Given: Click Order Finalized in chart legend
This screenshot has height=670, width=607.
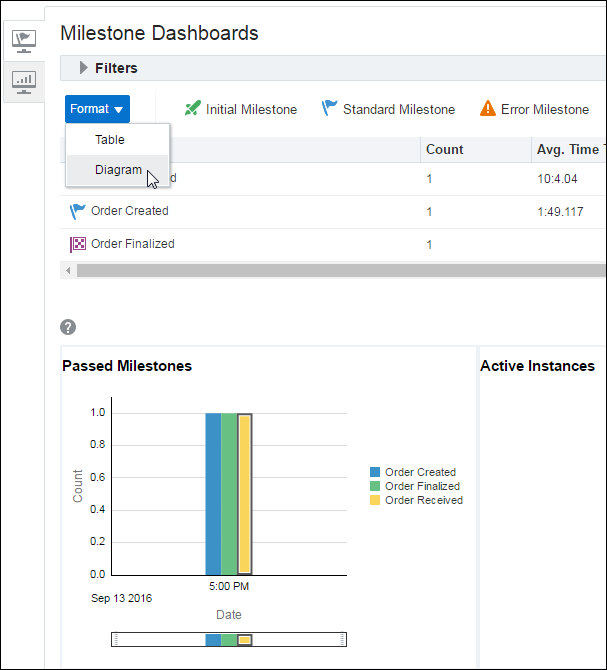Looking at the screenshot, I should coord(422,486).
